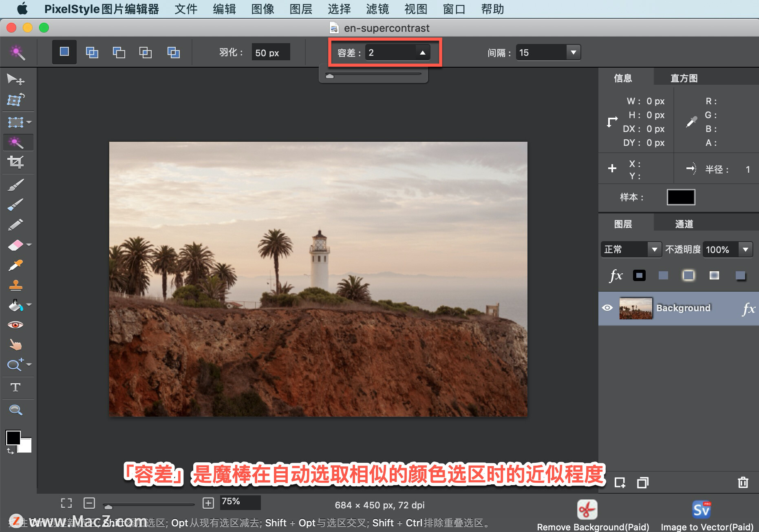
Task: Select the Clone Stamp tool
Action: pos(16,286)
